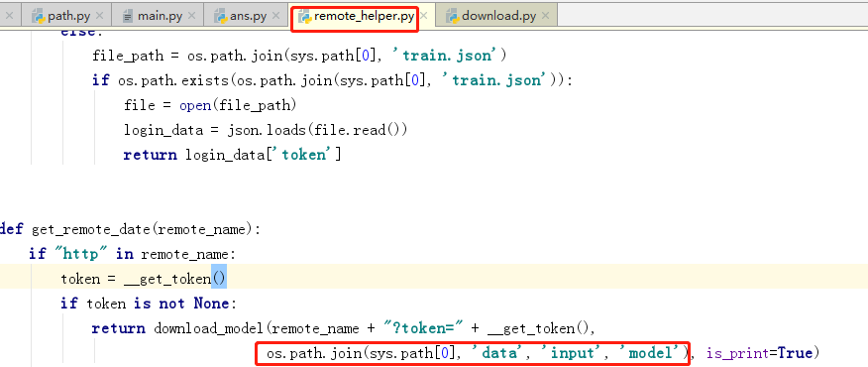Click __get_token in the token = line
The width and height of the screenshot is (868, 367).
click(x=167, y=279)
